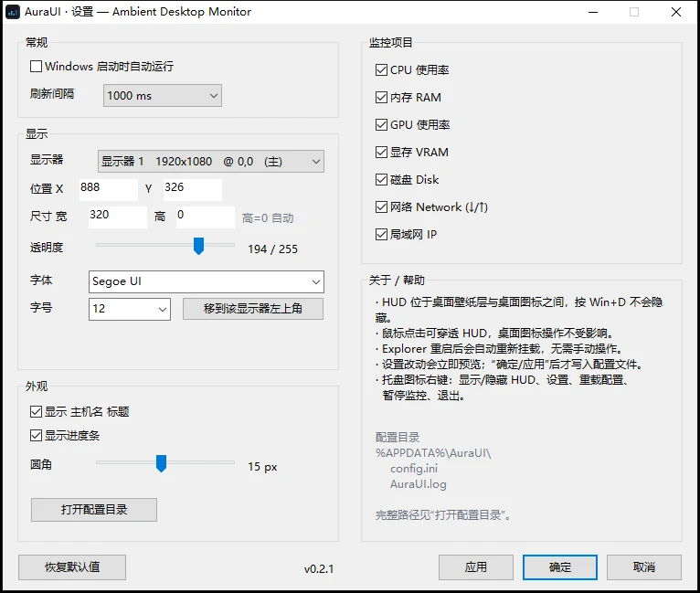
Task: Open the 显示器 1 1920x1080 selector
Action: pos(211,162)
